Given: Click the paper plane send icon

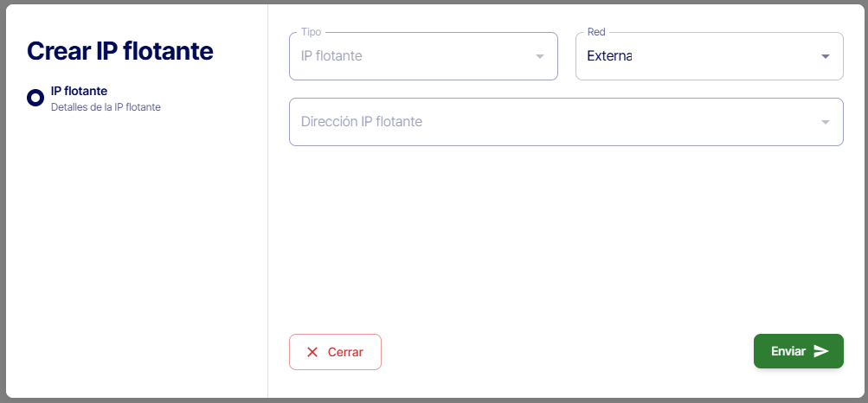Looking at the screenshot, I should coord(821,351).
